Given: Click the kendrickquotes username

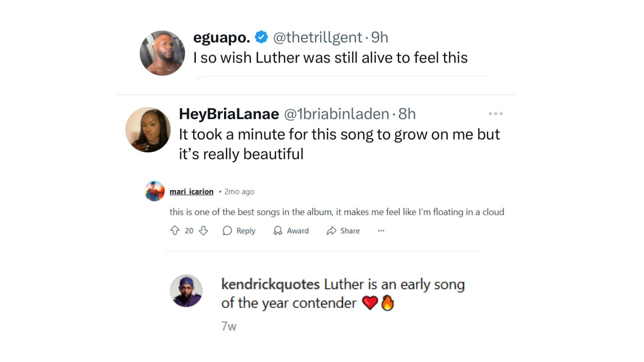Looking at the screenshot, I should pos(270,284).
